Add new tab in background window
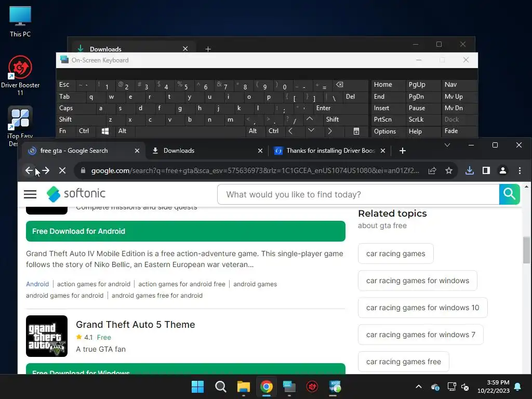This screenshot has height=399, width=532. 208,49
